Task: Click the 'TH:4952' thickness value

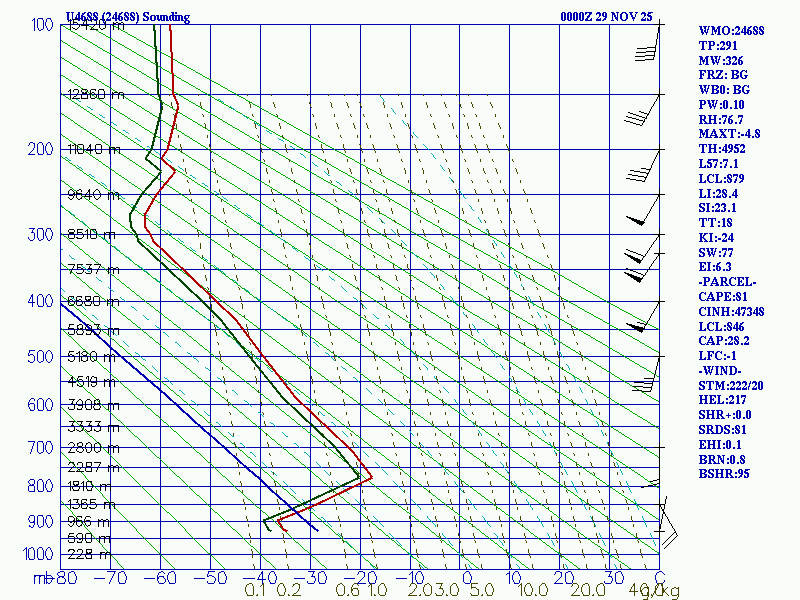Action: pyautogui.click(x=722, y=149)
